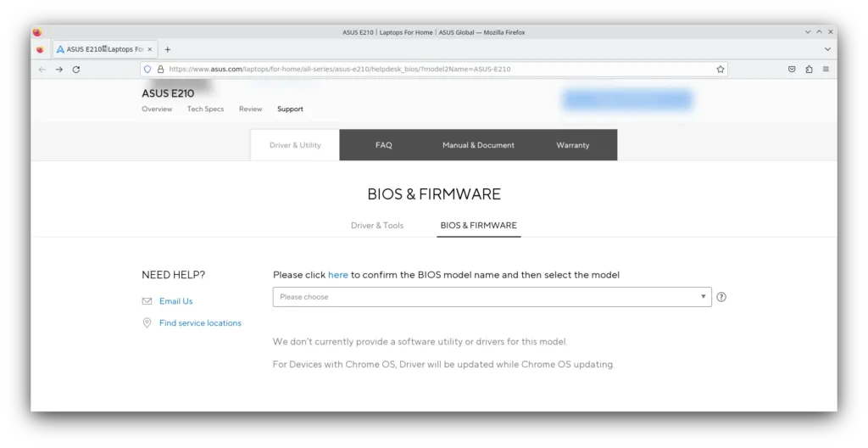Select the ASUS E210 browser tab
Screen dimensions: 868x448
coord(104,49)
